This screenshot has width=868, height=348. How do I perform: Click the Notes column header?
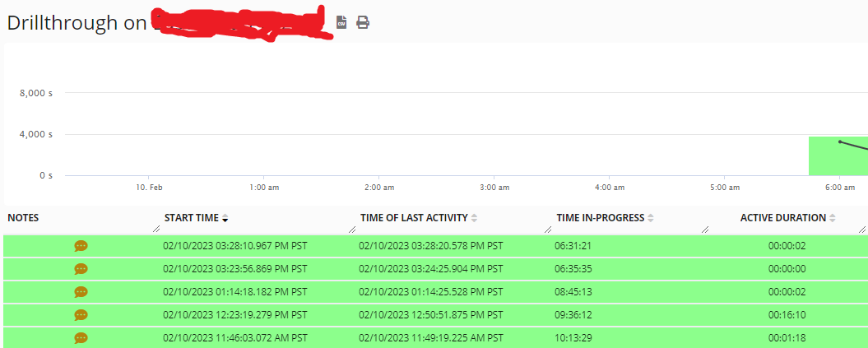tap(24, 218)
